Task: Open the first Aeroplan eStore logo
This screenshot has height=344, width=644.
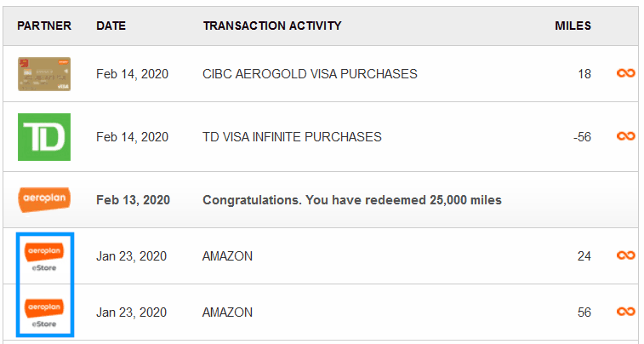Action: 44,256
